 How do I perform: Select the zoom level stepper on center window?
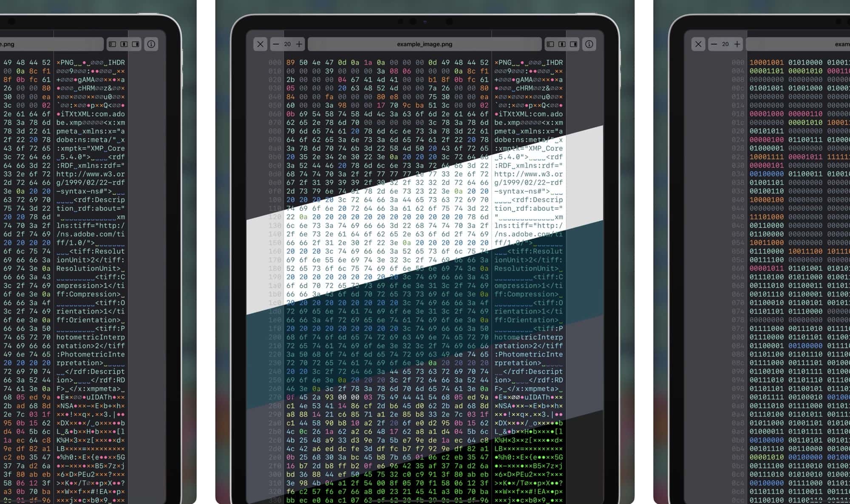click(x=288, y=44)
